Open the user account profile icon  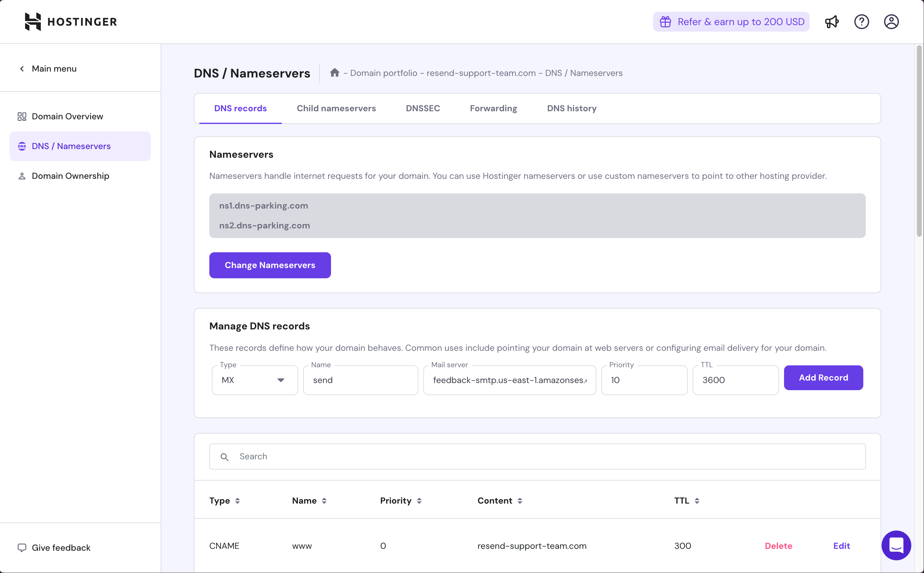point(891,22)
